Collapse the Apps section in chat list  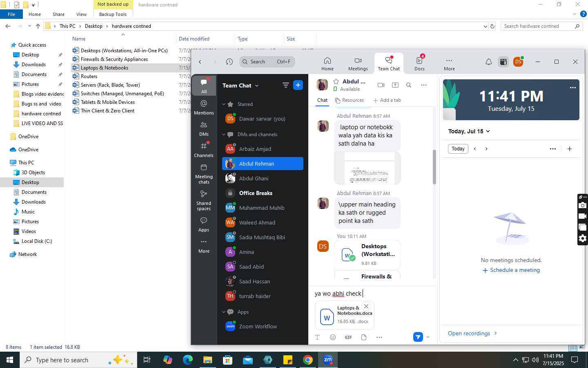tap(224, 312)
